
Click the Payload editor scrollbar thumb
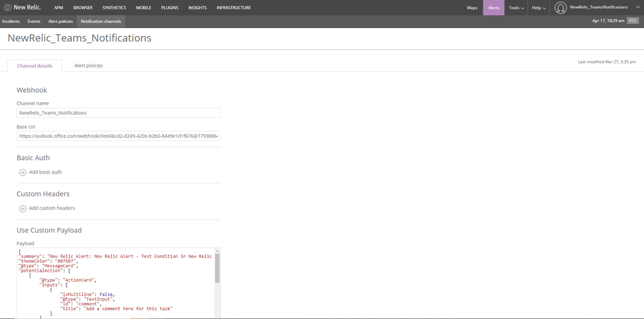click(x=217, y=268)
